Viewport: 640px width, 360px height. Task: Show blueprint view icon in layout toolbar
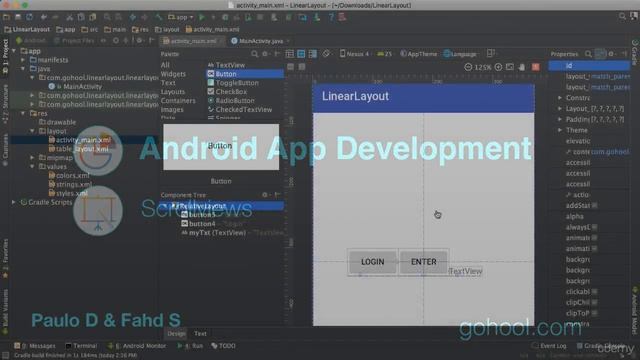(x=301, y=54)
